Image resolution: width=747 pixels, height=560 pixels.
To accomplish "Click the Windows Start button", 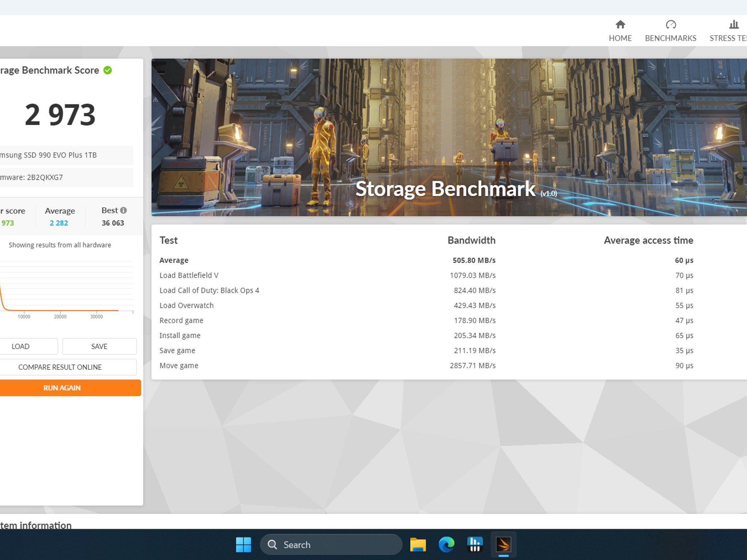I will tap(243, 544).
